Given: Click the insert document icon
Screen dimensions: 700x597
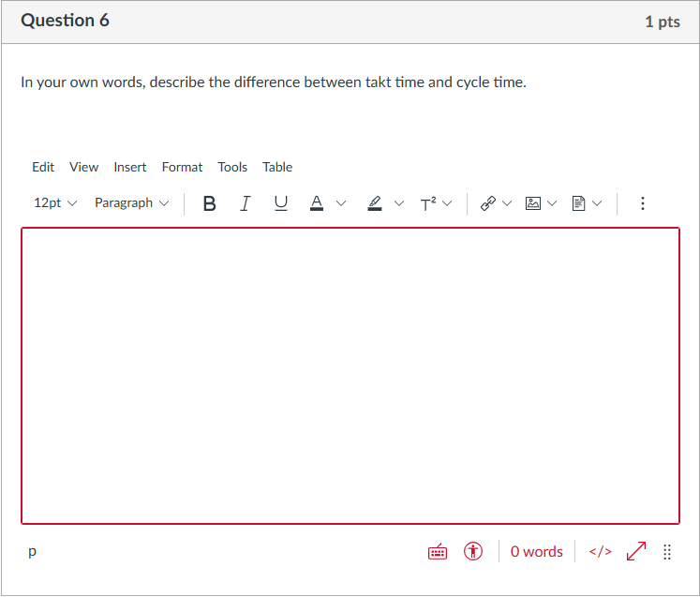Looking at the screenshot, I should tap(578, 203).
